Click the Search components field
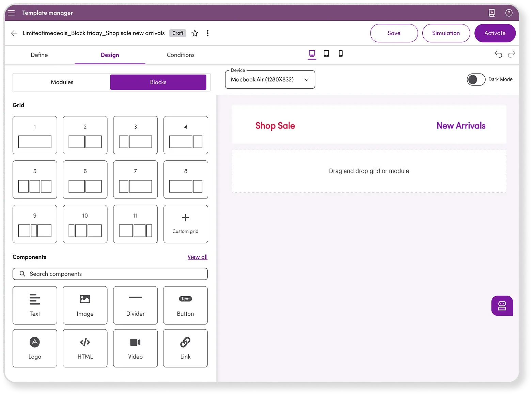Viewport: 532px width, 395px height. tap(110, 274)
